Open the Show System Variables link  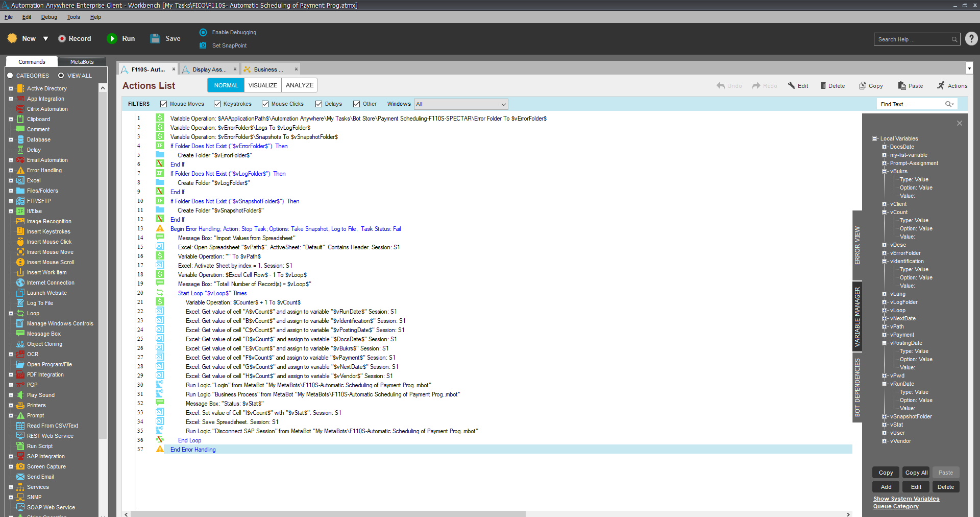click(x=906, y=499)
